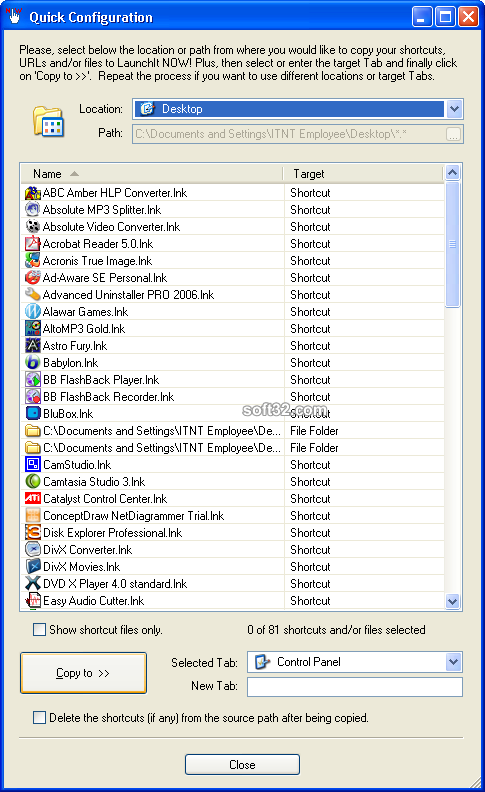Click the CamStudio icon
Viewport: 485px width, 792px height.
(33, 465)
